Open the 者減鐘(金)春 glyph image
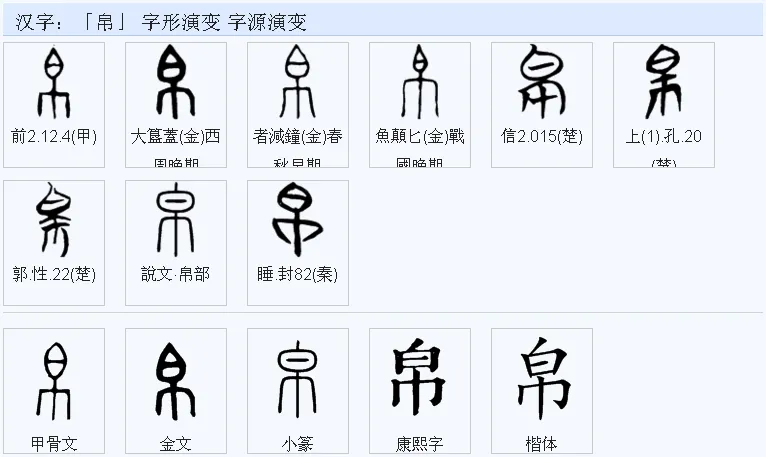The width and height of the screenshot is (766, 457). (298, 82)
